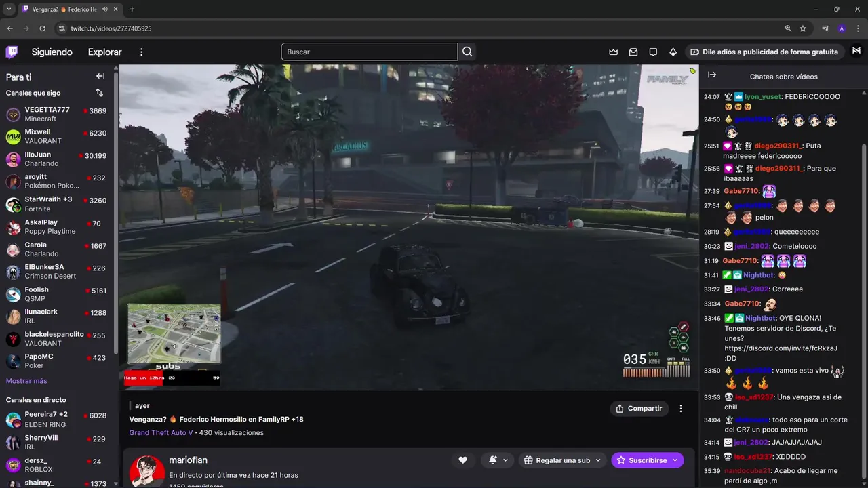Mute tab via speaker icon
This screenshot has height=488, width=868.
104,9
